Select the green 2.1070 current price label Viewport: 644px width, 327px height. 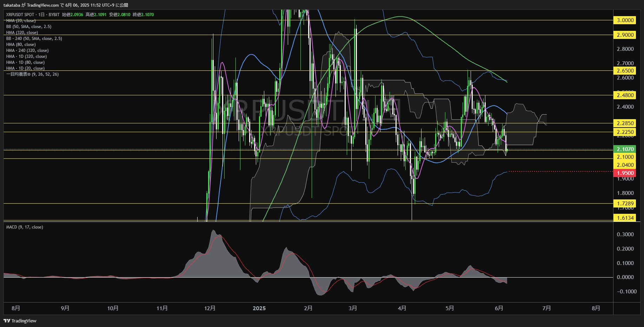click(x=625, y=149)
